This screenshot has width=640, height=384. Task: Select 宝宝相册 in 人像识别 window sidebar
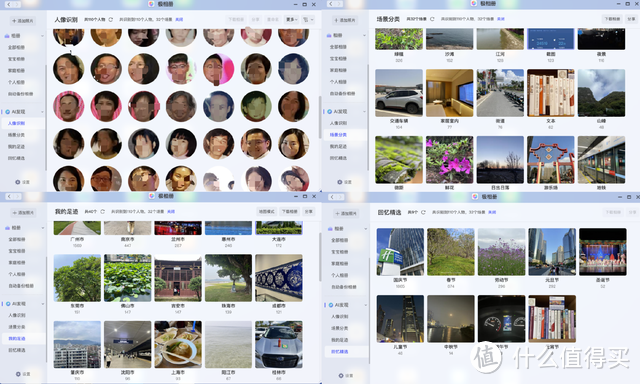[x=17, y=59]
